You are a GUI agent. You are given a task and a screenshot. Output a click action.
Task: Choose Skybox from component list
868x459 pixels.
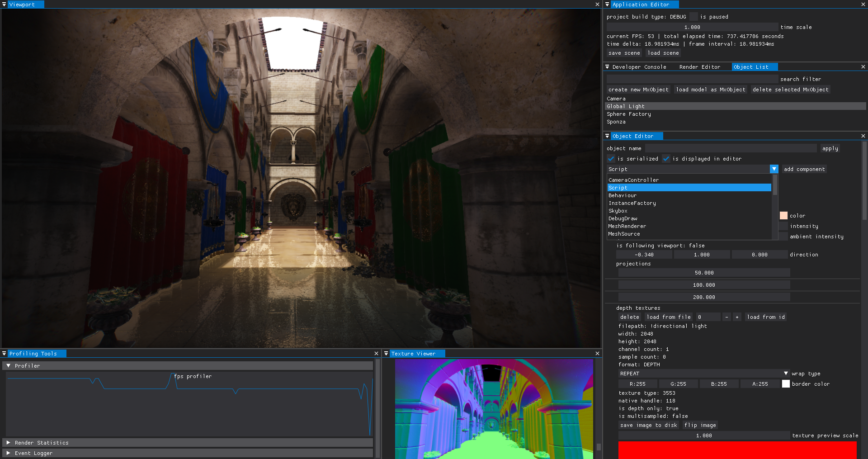[689, 211]
